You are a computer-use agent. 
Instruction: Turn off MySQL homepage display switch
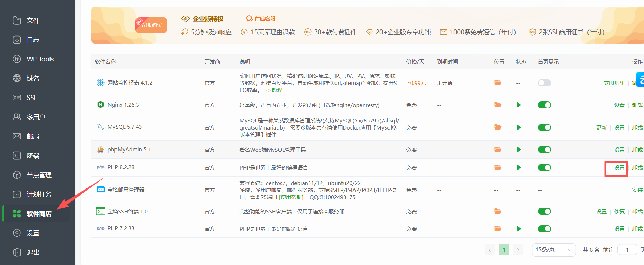click(x=544, y=127)
